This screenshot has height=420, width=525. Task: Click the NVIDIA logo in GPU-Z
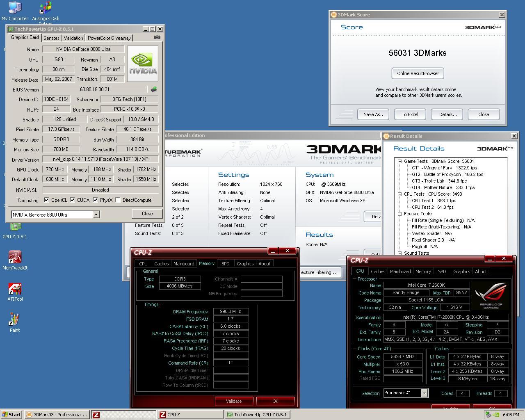pos(143,64)
